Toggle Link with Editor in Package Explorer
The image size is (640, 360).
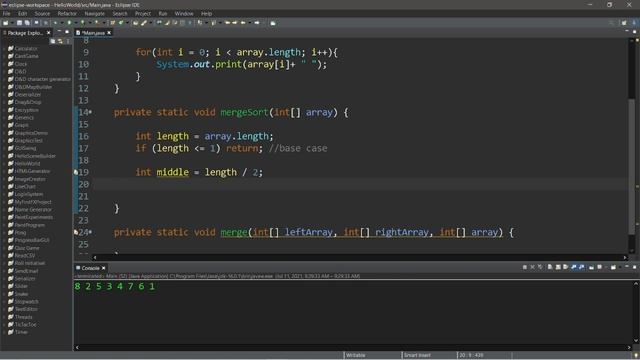60,41
